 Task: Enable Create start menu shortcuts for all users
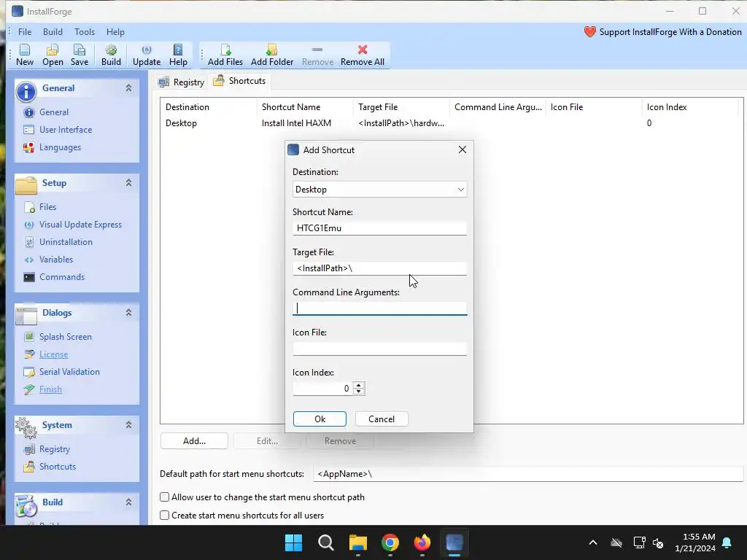[x=164, y=516]
